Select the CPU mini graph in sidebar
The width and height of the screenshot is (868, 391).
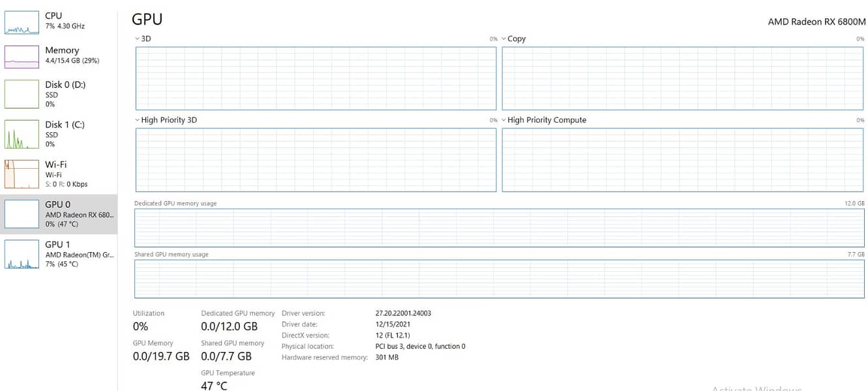point(22,22)
